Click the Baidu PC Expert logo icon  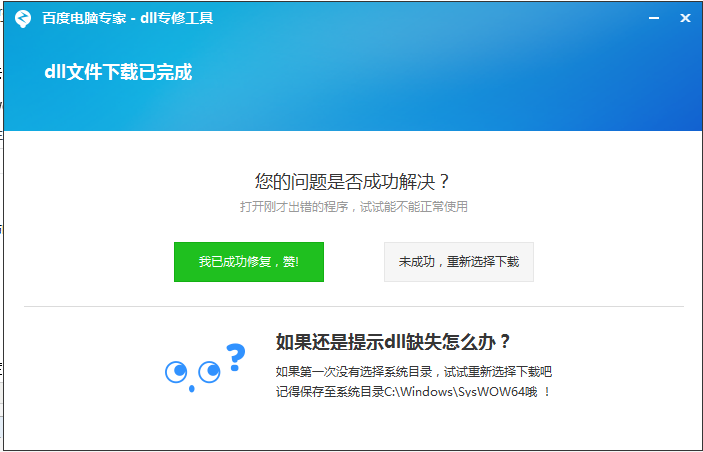22,18
